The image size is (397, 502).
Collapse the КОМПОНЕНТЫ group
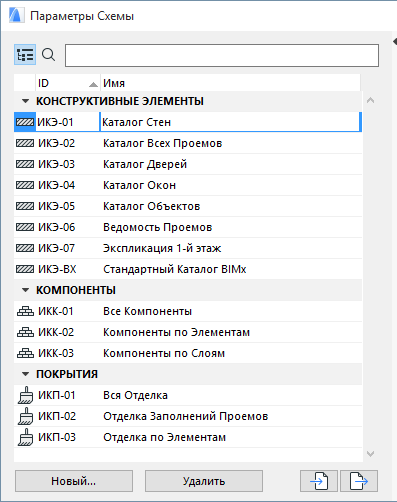coord(25,290)
